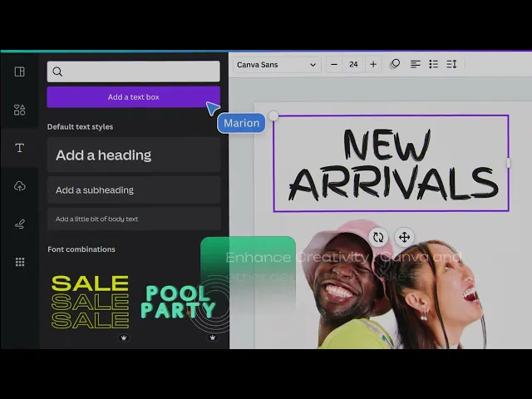Click the Font combinations label
Image resolution: width=532 pixels, height=399 pixels.
(x=81, y=249)
